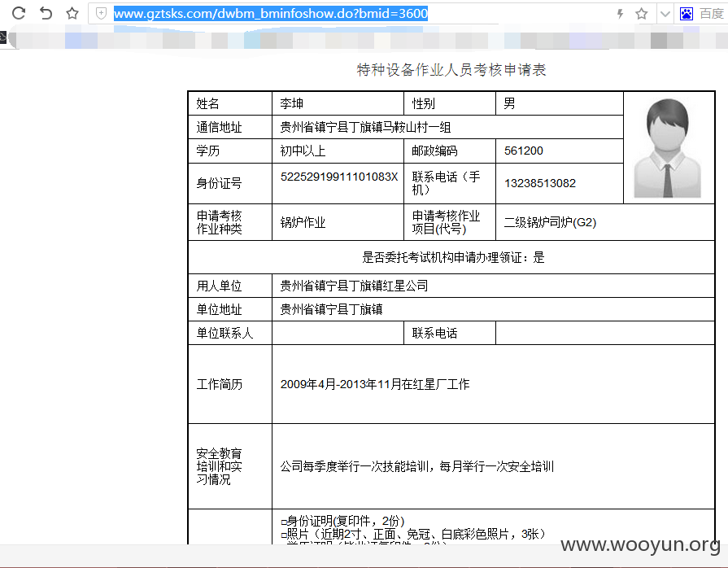Click the postal code 561200
The width and height of the screenshot is (728, 568).
coord(523,151)
